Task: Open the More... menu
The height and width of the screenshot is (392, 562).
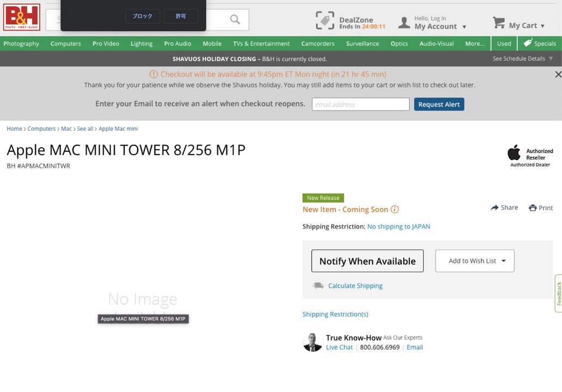Action: [x=474, y=44]
